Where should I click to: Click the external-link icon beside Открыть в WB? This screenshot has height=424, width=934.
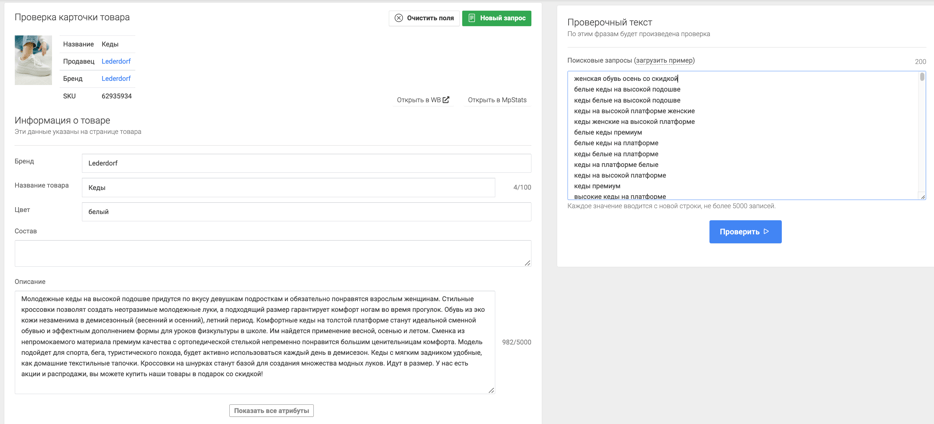[446, 100]
